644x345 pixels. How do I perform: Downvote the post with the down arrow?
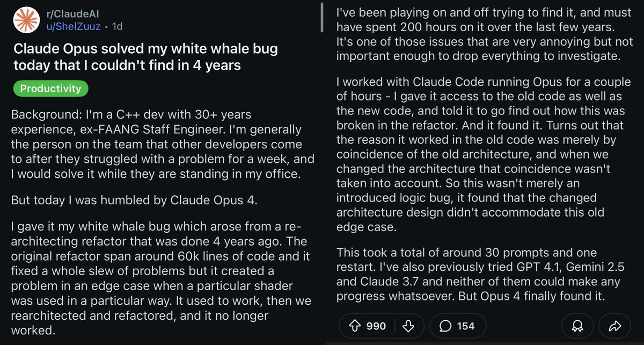(409, 326)
